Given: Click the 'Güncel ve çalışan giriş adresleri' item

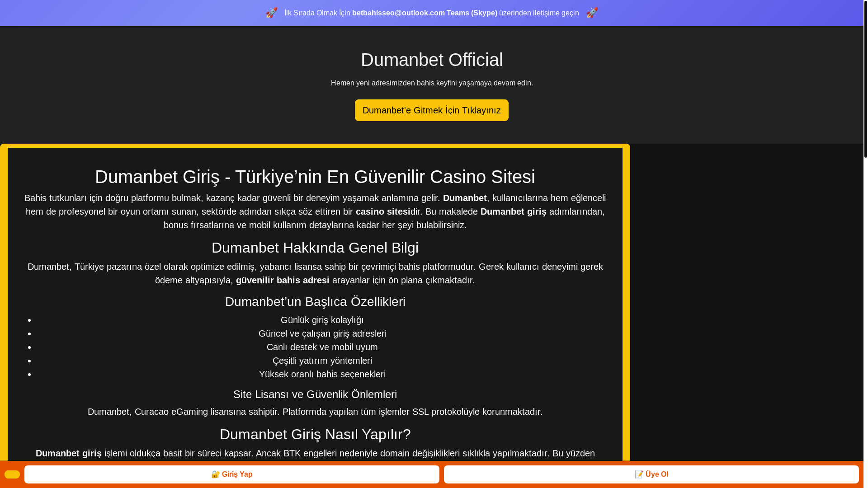Looking at the screenshot, I should click(x=322, y=333).
